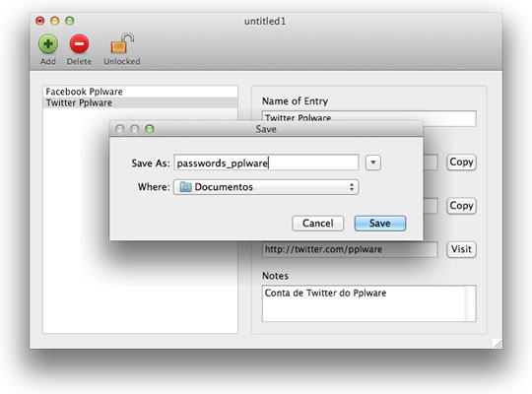Select Facebook Pplware entry in list
Screen dimensions: 532x394
[140, 92]
